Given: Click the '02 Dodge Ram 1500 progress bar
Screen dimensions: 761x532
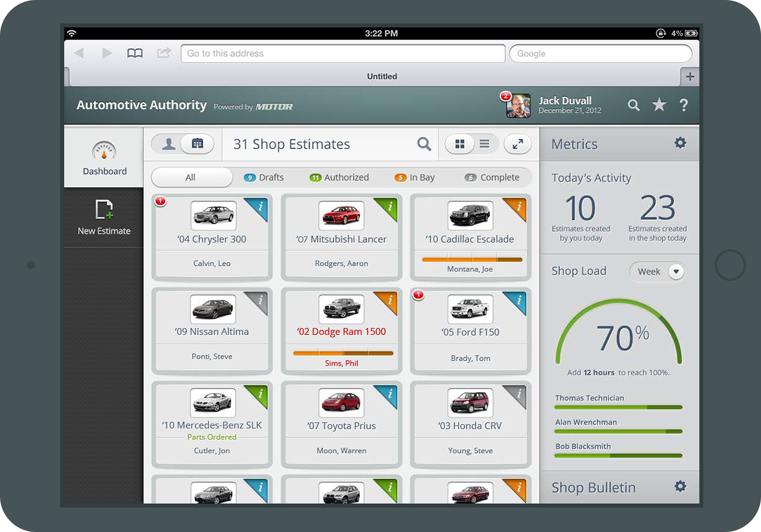Looking at the screenshot, I should (x=343, y=353).
